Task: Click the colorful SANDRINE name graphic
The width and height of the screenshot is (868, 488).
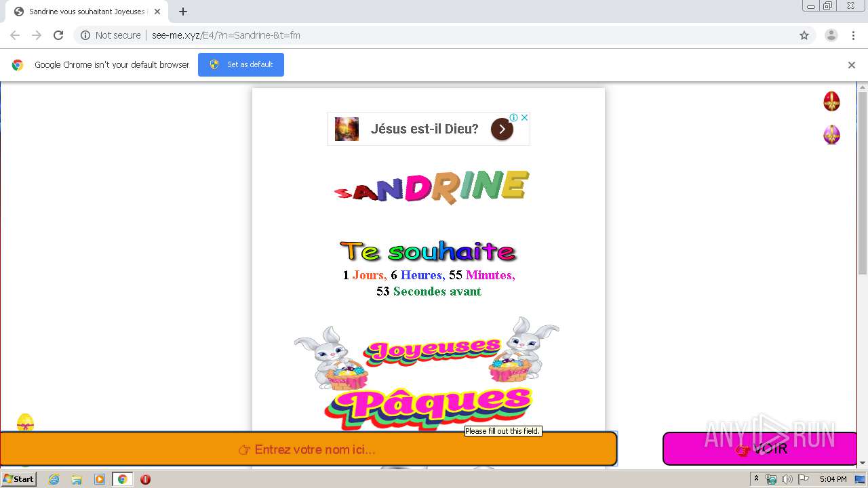Action: (431, 186)
